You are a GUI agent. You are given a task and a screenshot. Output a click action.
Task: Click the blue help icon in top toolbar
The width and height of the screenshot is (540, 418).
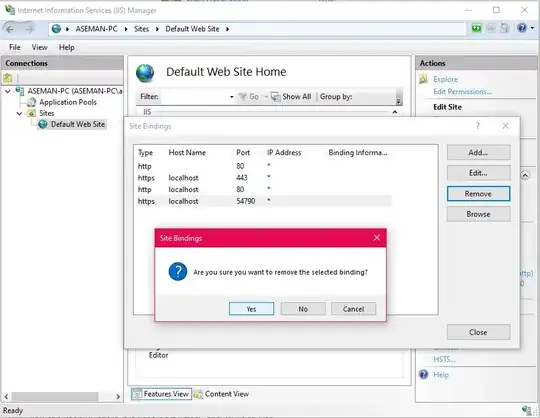pos(522,28)
